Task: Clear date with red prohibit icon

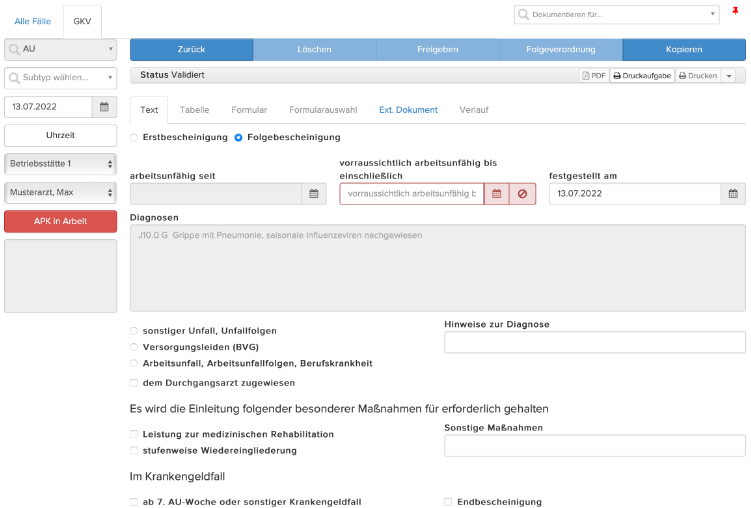Action: (523, 194)
